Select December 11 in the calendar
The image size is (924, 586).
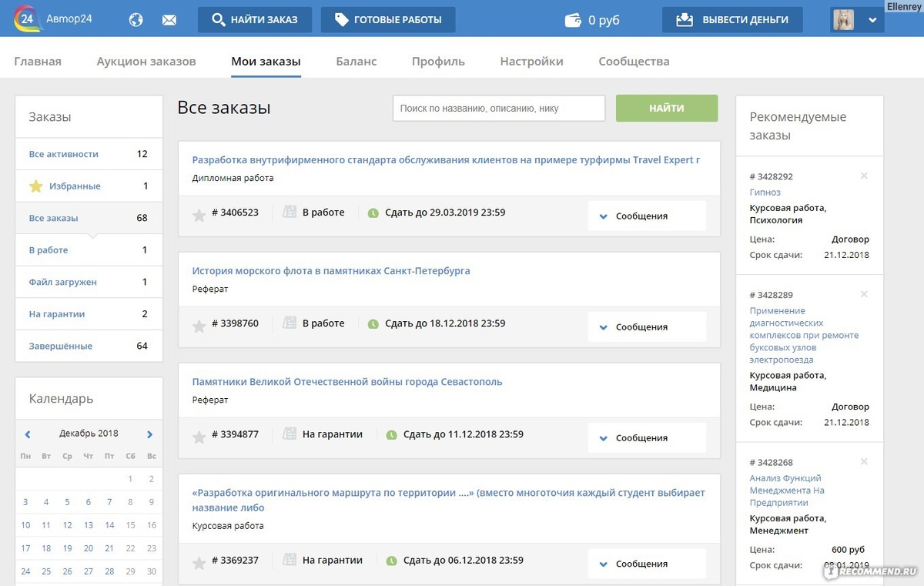(46, 525)
